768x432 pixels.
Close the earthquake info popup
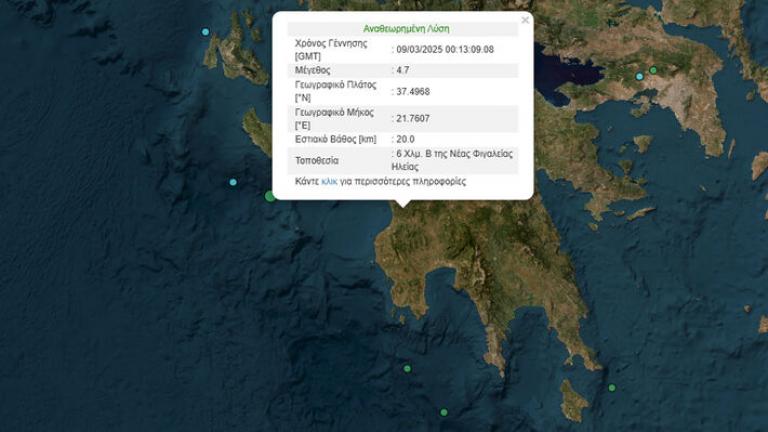pyautogui.click(x=525, y=20)
